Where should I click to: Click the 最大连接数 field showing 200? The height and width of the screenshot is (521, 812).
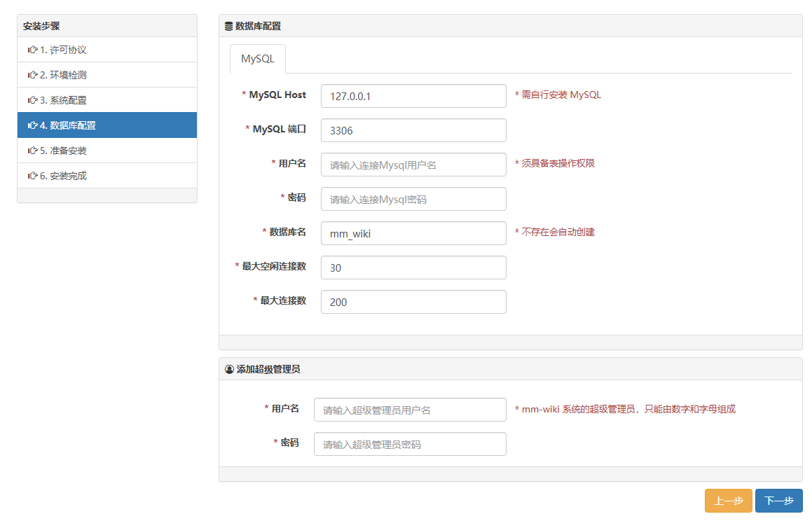coord(413,302)
